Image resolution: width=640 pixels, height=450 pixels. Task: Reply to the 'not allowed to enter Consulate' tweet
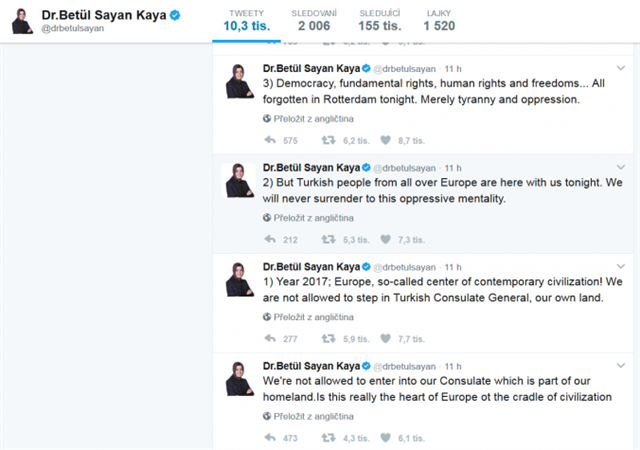point(270,437)
